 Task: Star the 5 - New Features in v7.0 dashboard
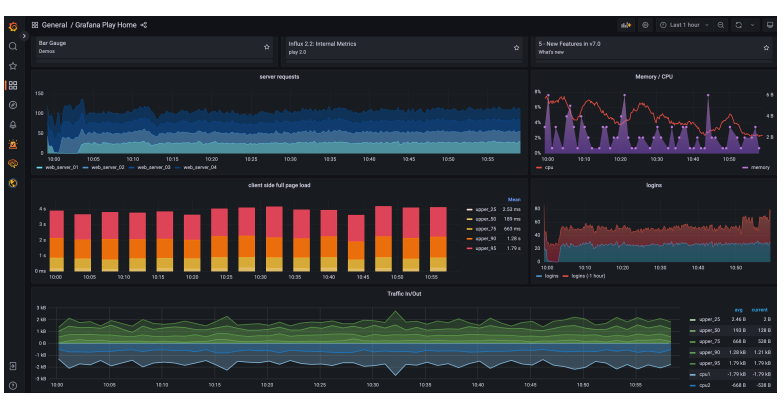pyautogui.click(x=766, y=48)
